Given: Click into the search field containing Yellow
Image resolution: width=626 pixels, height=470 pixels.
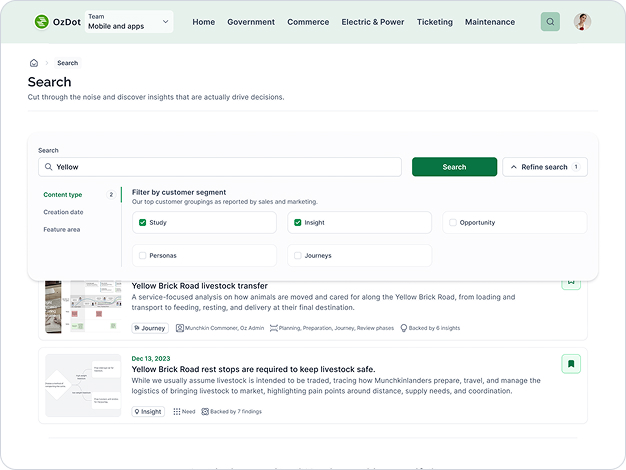Looking at the screenshot, I should 220,167.
